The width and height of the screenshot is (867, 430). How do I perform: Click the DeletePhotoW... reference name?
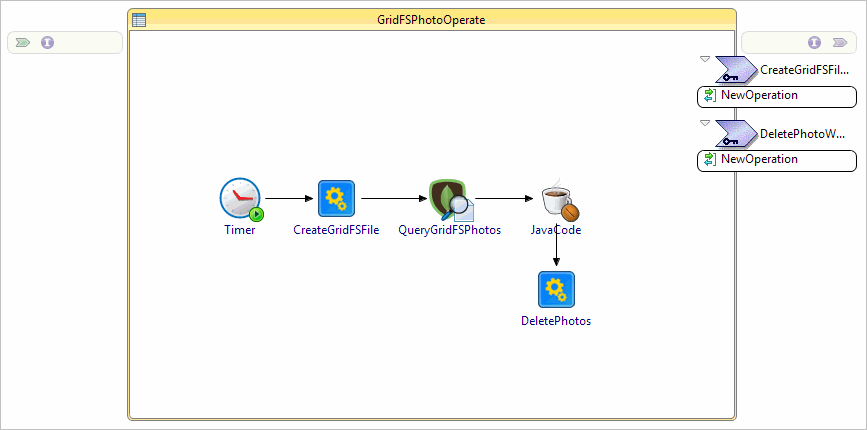point(803,134)
